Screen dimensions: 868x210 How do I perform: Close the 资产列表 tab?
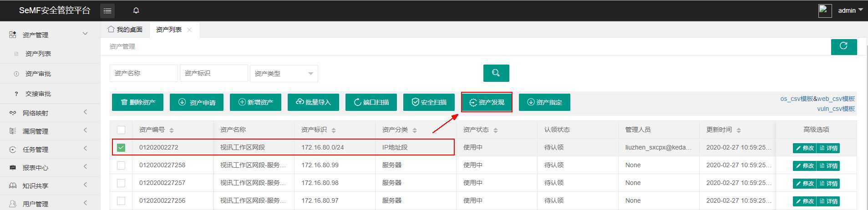pyautogui.click(x=190, y=30)
